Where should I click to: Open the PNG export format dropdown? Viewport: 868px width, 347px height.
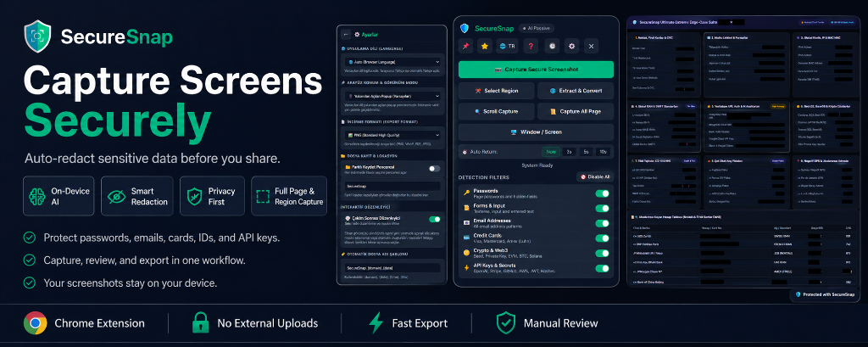(392, 135)
